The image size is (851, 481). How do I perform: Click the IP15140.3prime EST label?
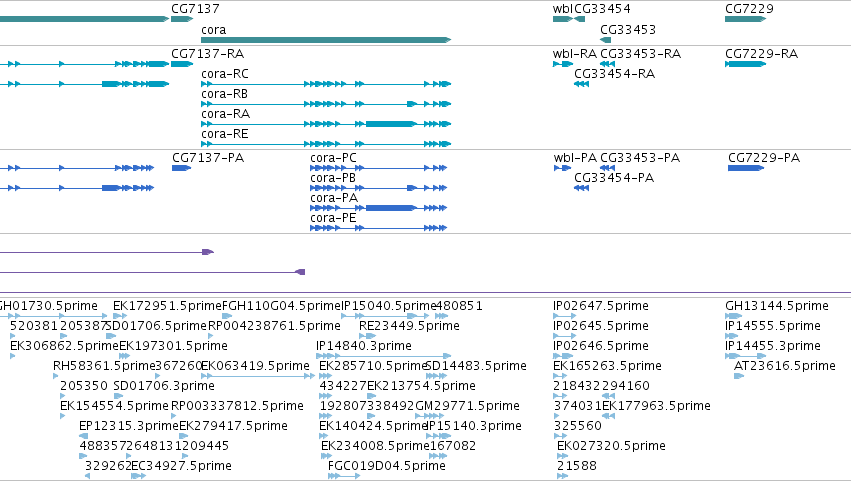click(474, 427)
